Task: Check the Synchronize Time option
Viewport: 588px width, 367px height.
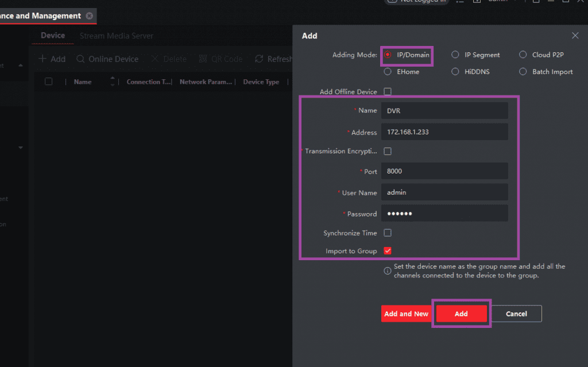Action: [389, 233]
